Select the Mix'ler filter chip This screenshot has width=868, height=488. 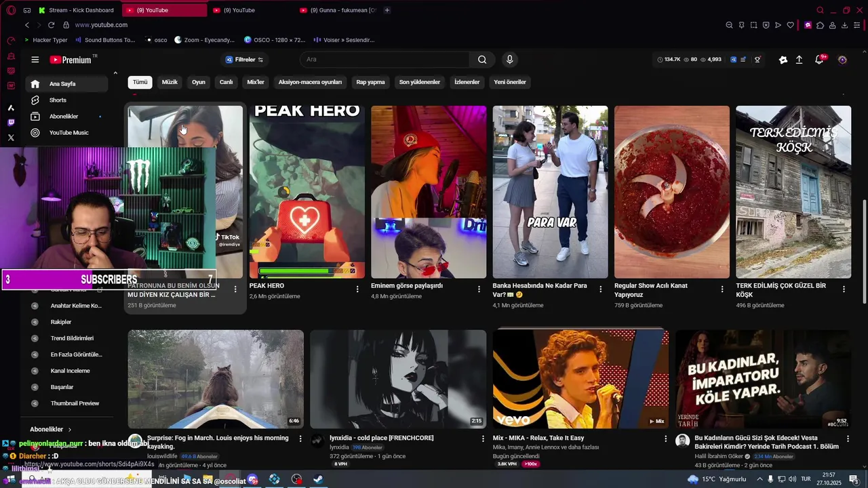click(256, 82)
